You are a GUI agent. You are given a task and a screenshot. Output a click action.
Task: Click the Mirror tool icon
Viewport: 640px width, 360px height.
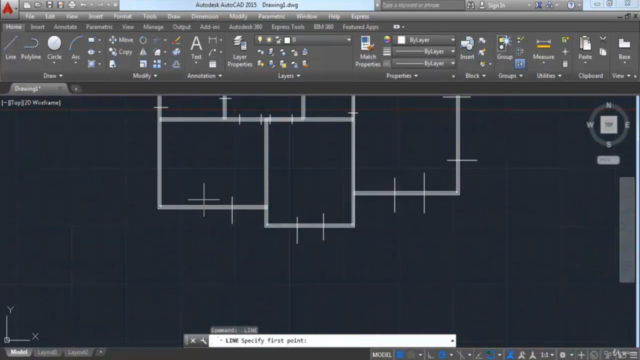coord(143,52)
